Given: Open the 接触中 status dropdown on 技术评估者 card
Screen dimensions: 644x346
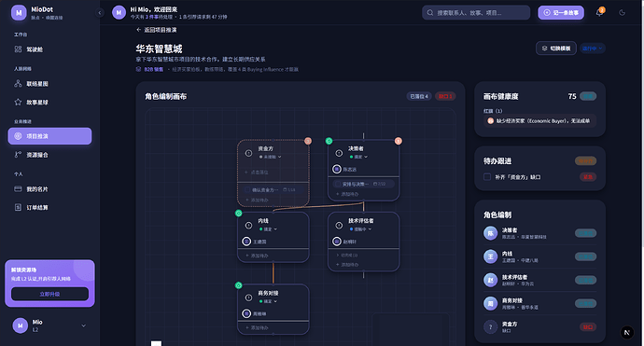Looking at the screenshot, I should 360,229.
